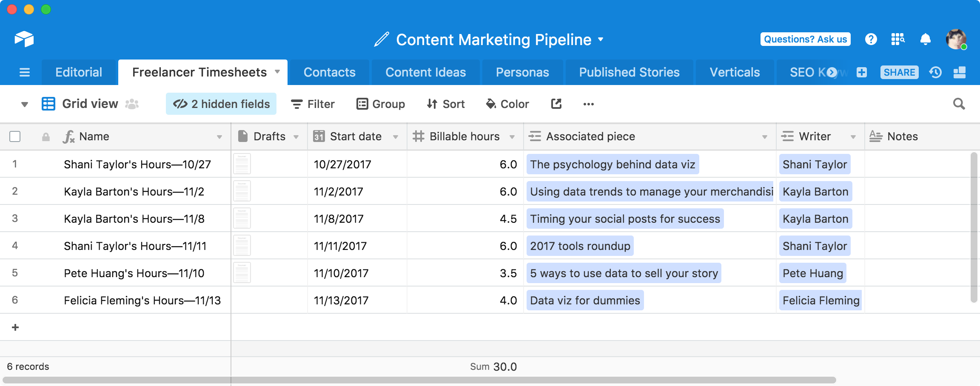Image resolution: width=980 pixels, height=386 pixels.
Task: Click the grid view icon
Action: (48, 104)
